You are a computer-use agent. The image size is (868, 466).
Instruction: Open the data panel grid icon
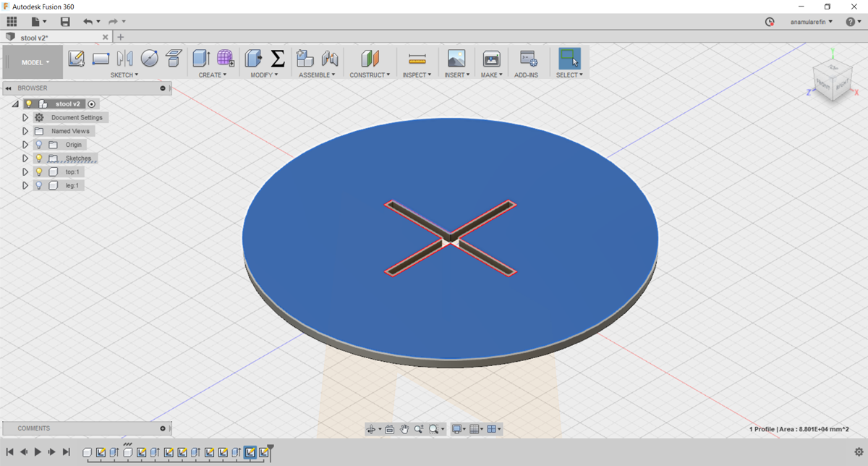pyautogui.click(x=12, y=22)
